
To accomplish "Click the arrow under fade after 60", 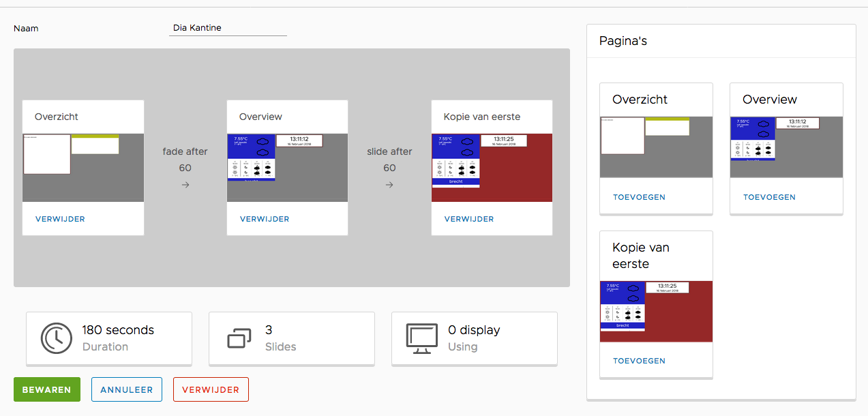I will [x=185, y=185].
